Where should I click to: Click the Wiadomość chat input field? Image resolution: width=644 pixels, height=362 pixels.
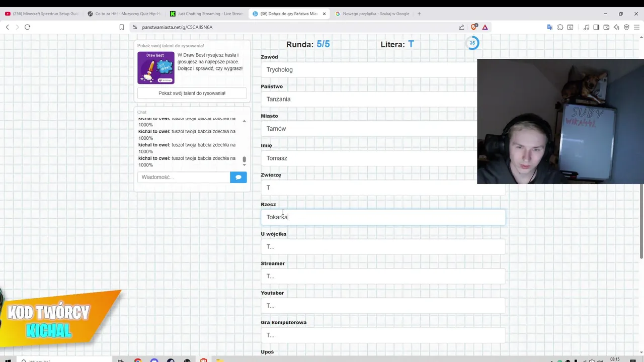[184, 177]
